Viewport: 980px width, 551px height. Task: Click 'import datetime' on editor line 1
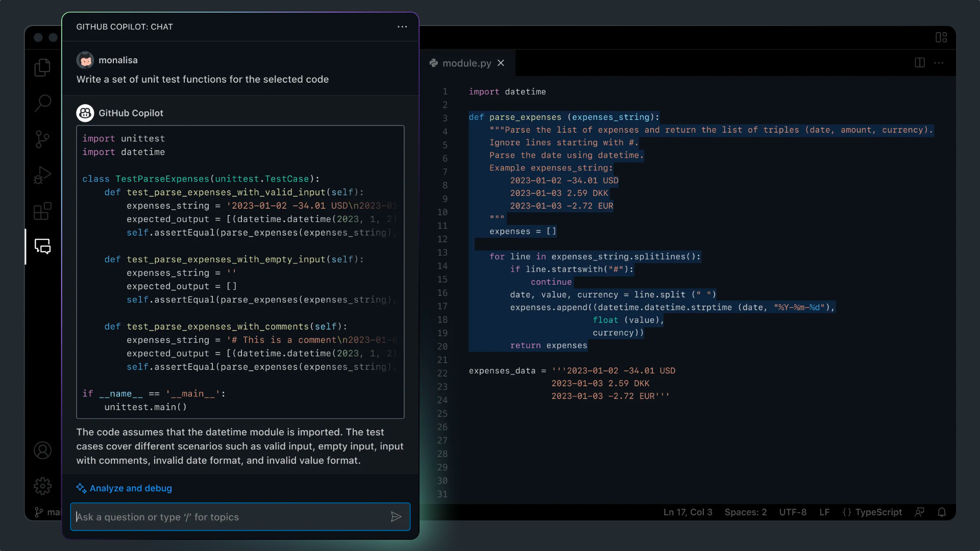(x=507, y=92)
